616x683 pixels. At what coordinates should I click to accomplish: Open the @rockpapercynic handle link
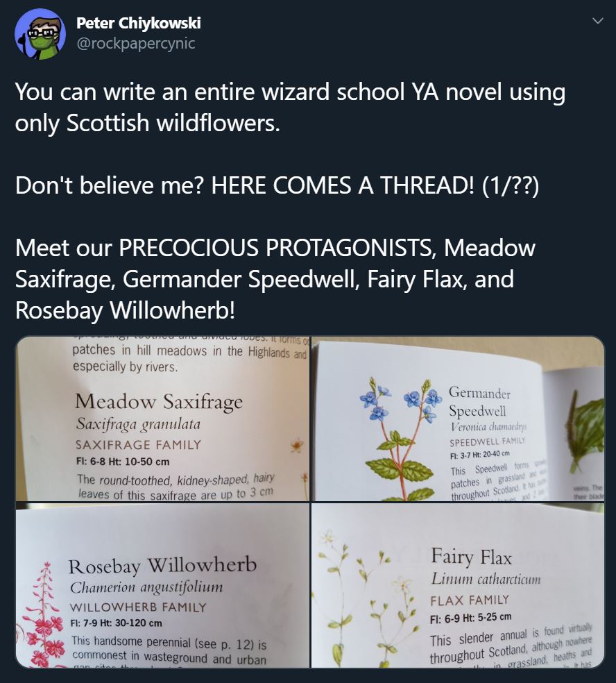coord(136,44)
